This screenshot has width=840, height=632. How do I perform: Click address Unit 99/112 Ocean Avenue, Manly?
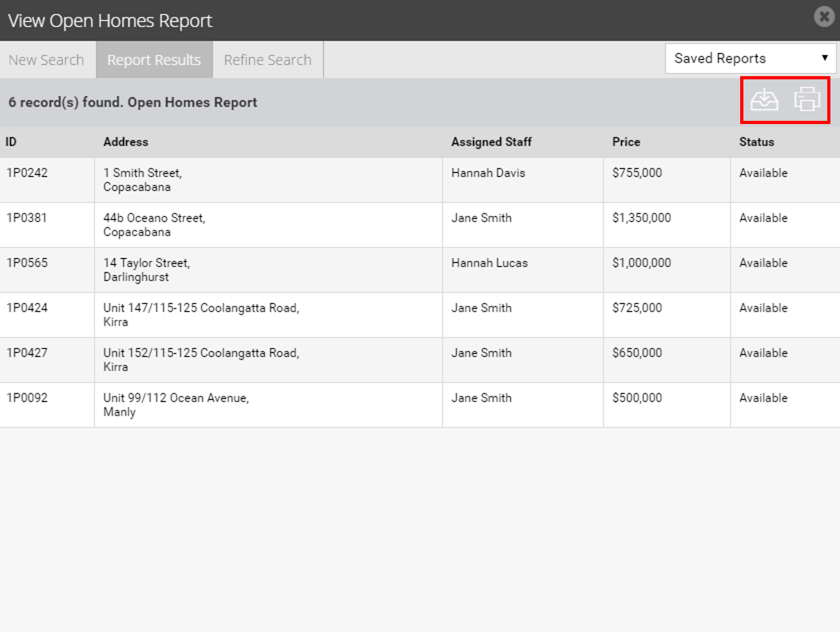click(176, 405)
